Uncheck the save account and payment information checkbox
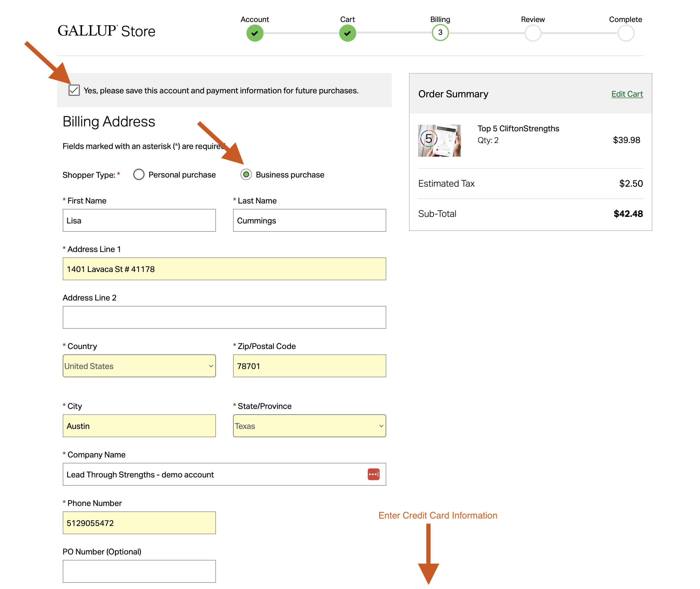The width and height of the screenshot is (700, 589). click(x=74, y=90)
